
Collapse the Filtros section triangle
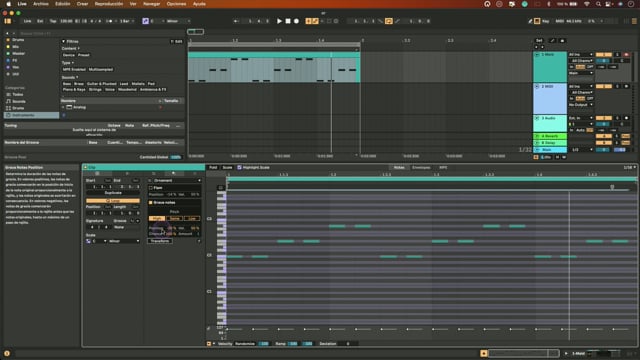(63, 41)
